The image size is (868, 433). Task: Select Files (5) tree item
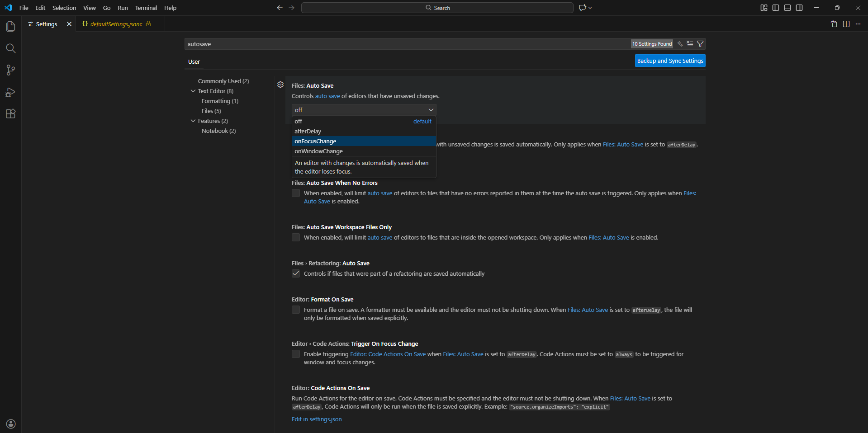pos(211,111)
